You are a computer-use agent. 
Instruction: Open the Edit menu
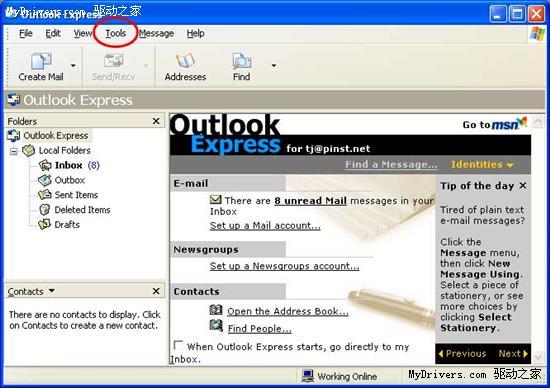[x=53, y=33]
